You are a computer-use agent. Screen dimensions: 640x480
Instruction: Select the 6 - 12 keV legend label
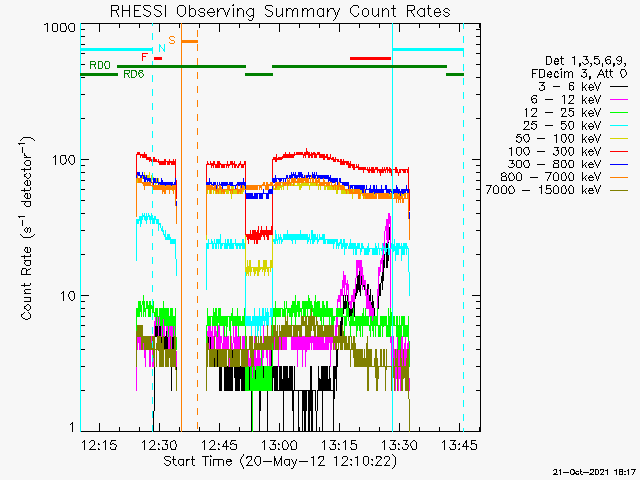pos(566,100)
